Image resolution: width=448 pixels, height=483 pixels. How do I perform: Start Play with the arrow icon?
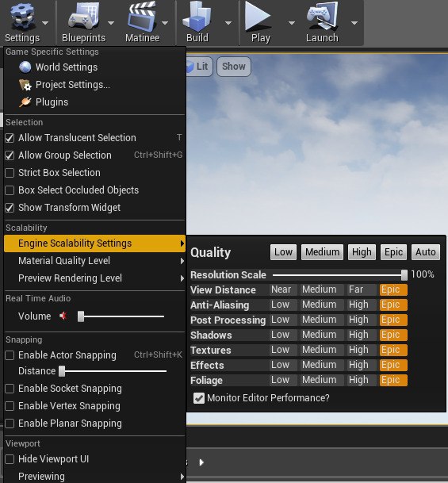click(258, 16)
